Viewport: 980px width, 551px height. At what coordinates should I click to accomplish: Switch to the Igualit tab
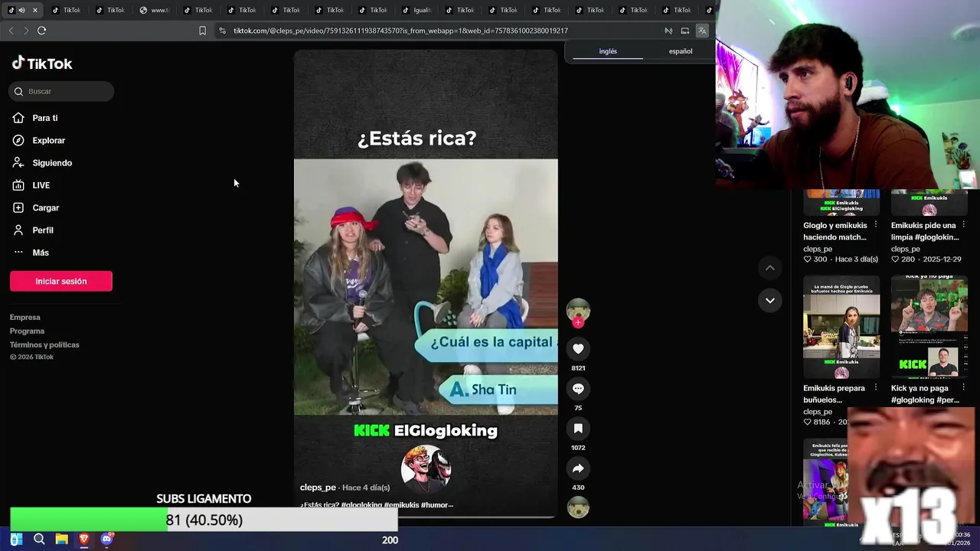coord(417,10)
